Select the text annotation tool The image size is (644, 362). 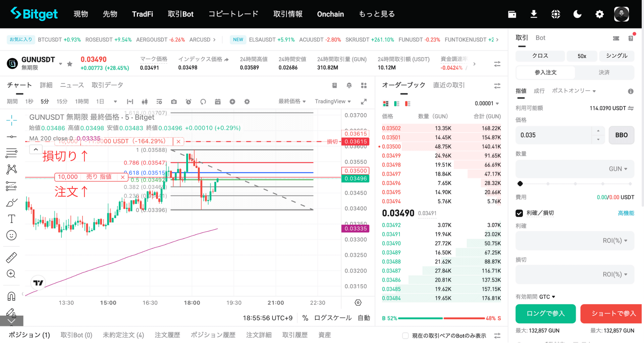tap(11, 219)
